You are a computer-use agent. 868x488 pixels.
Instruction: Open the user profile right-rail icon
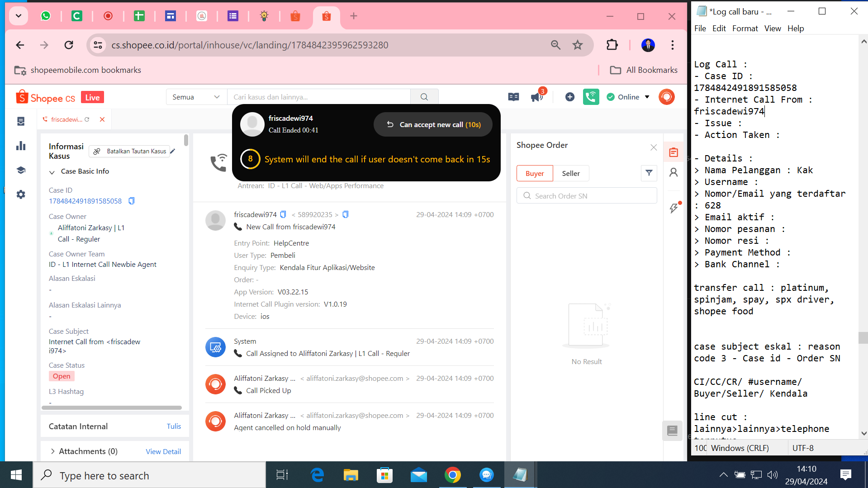tap(674, 172)
